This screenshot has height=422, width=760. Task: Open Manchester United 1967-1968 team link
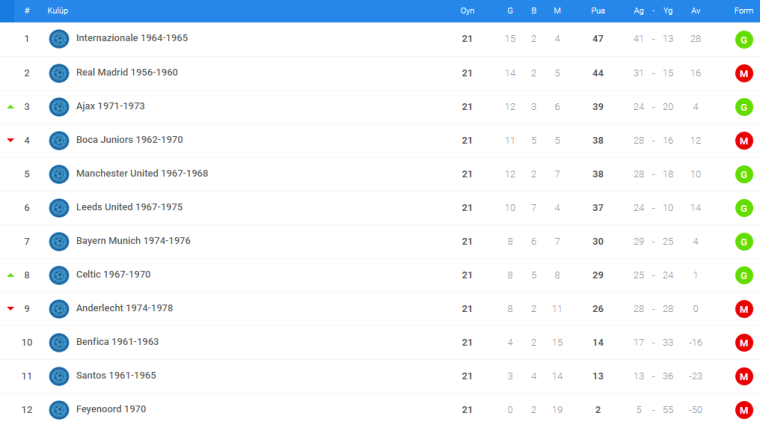pyautogui.click(x=142, y=173)
